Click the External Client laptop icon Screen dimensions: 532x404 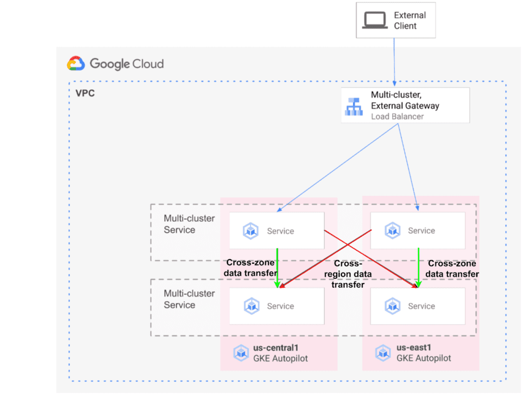(x=374, y=20)
